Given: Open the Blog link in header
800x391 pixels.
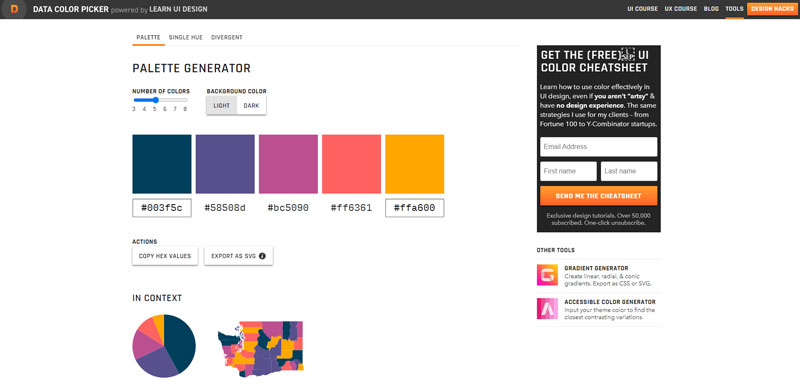Looking at the screenshot, I should pos(711,9).
